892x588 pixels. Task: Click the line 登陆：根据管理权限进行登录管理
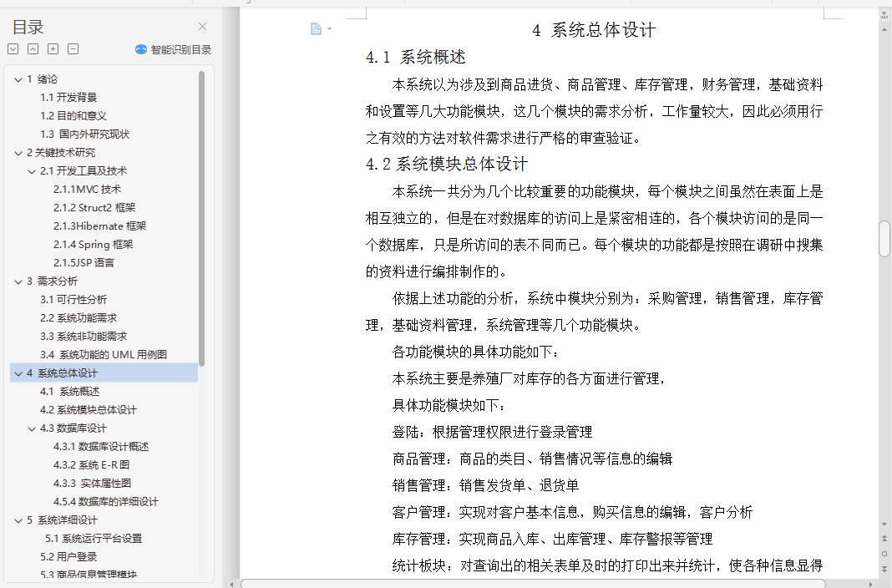pyautogui.click(x=493, y=432)
